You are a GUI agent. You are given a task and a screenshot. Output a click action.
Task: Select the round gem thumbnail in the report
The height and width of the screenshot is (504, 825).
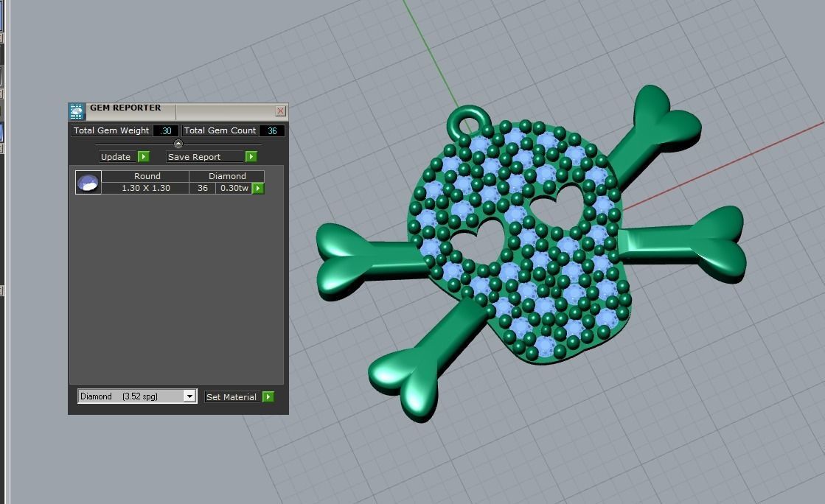[88, 182]
